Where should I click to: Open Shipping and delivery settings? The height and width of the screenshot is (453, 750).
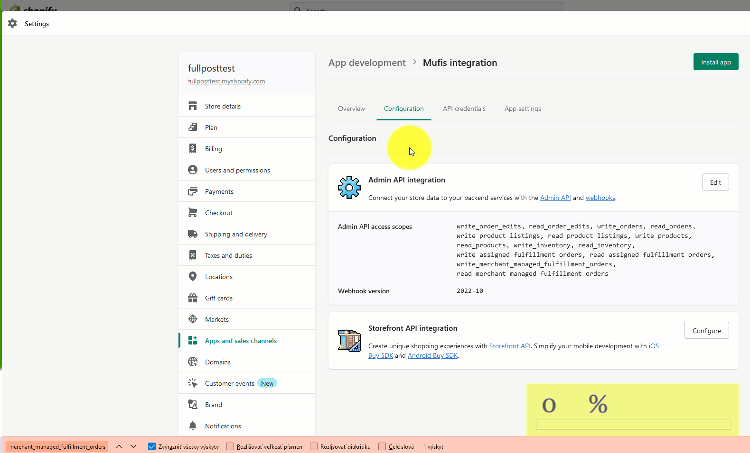pos(247,234)
